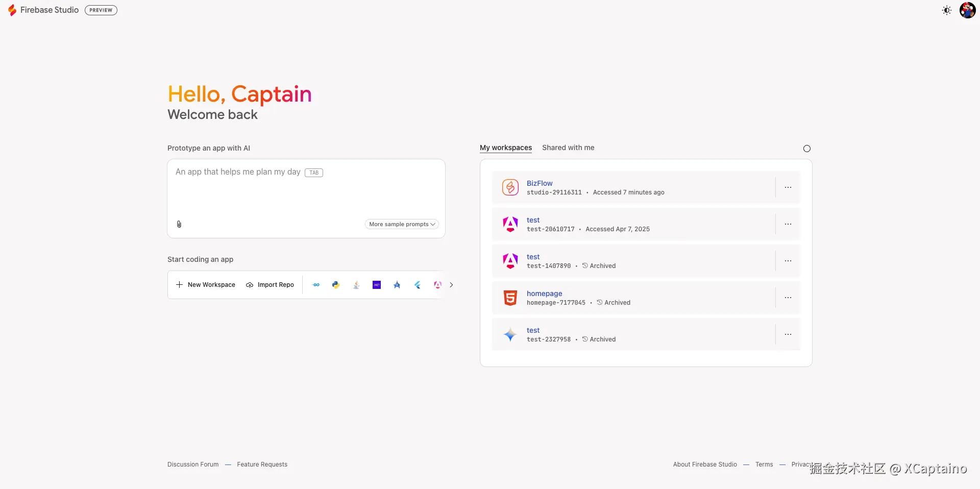Click the paperclip attachment icon in prompt box

pos(179,224)
